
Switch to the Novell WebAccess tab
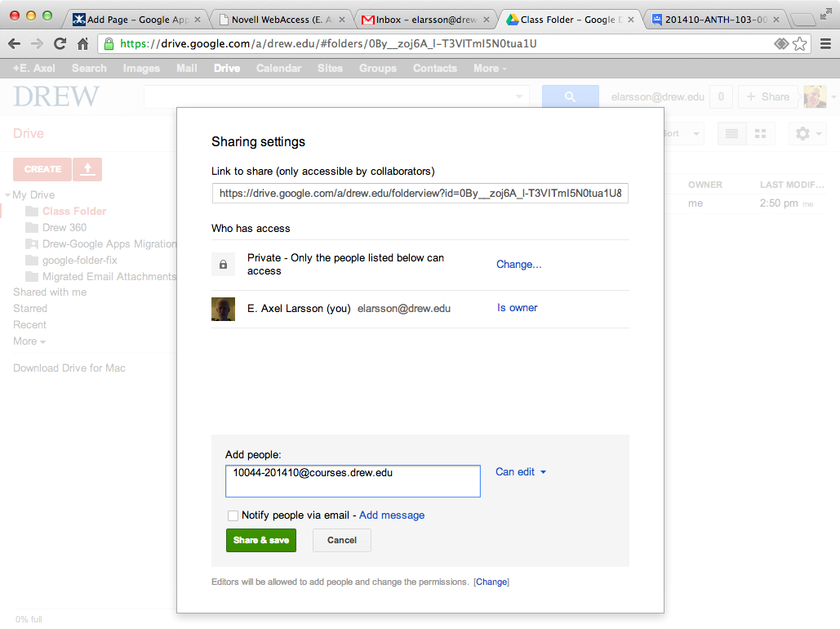click(282, 20)
